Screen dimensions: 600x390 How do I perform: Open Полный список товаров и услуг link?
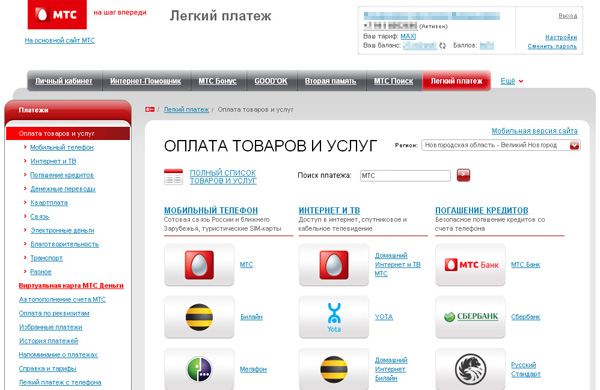coord(223,177)
